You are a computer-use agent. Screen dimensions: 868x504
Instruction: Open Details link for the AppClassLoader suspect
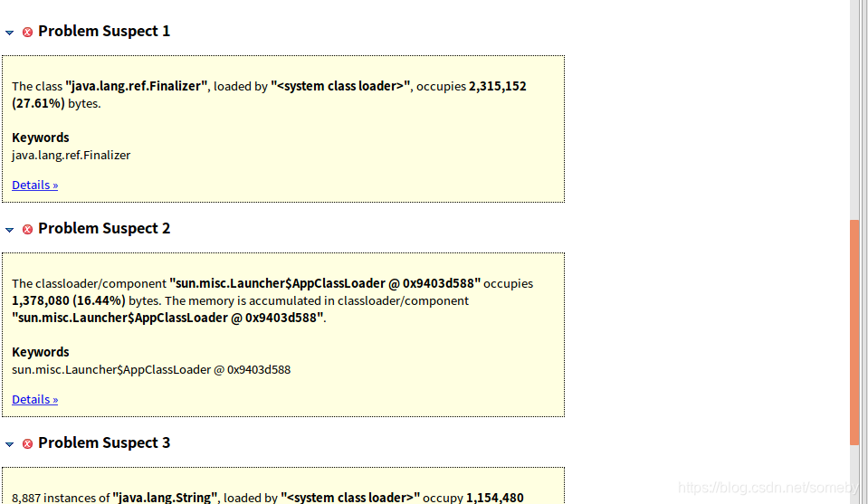(35, 399)
